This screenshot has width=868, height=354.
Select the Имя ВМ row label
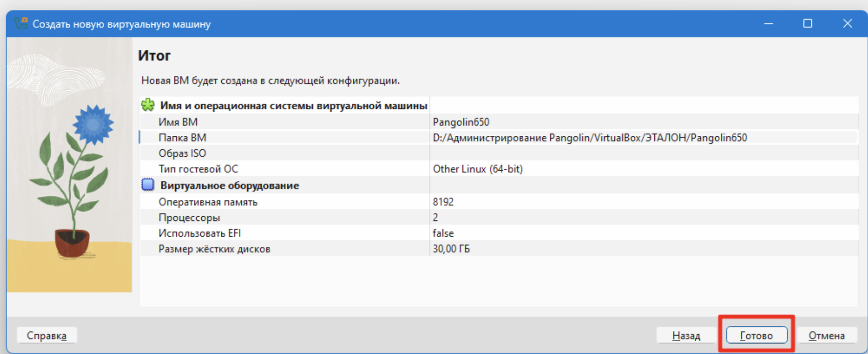[178, 122]
